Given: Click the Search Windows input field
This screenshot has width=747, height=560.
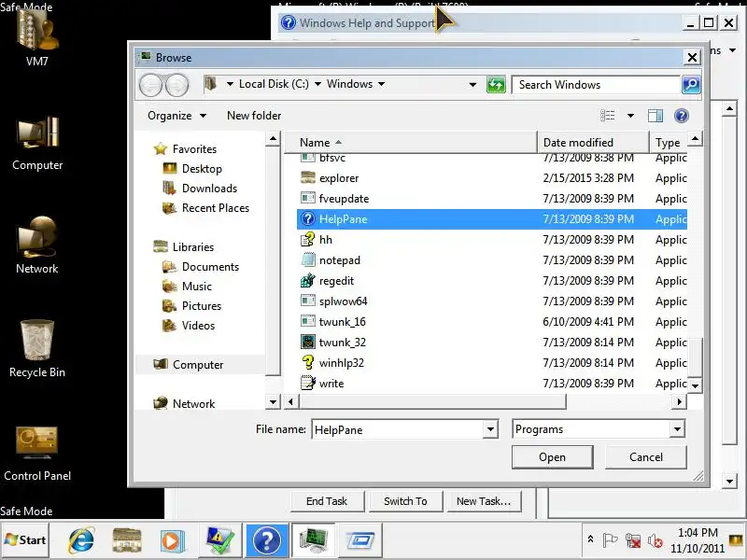Looking at the screenshot, I should [596, 85].
